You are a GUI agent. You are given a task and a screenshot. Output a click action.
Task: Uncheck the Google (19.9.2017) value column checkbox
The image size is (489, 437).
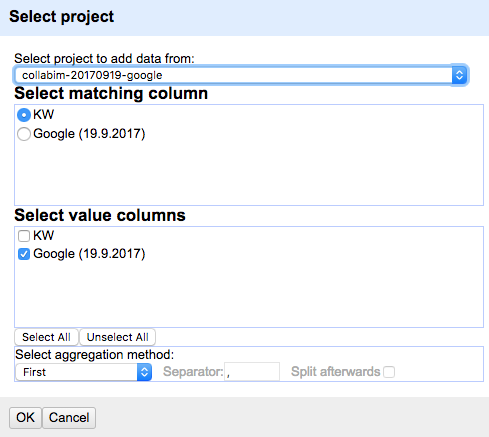tap(24, 254)
